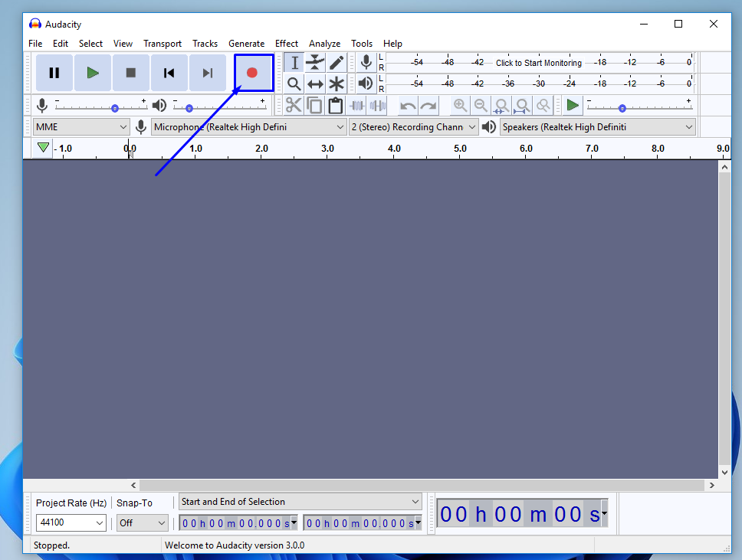Viewport: 742px width, 560px height.
Task: Select the Selection tool
Action: [294, 62]
